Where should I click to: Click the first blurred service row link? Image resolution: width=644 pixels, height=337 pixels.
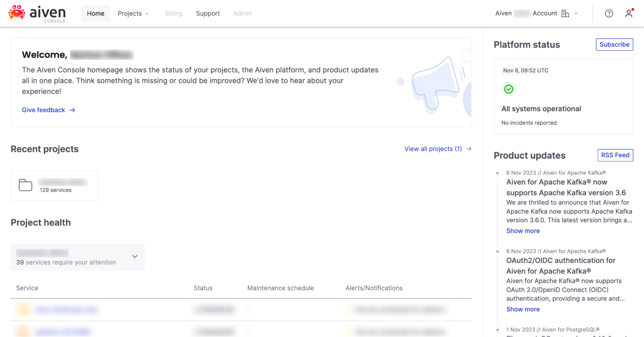tap(67, 310)
